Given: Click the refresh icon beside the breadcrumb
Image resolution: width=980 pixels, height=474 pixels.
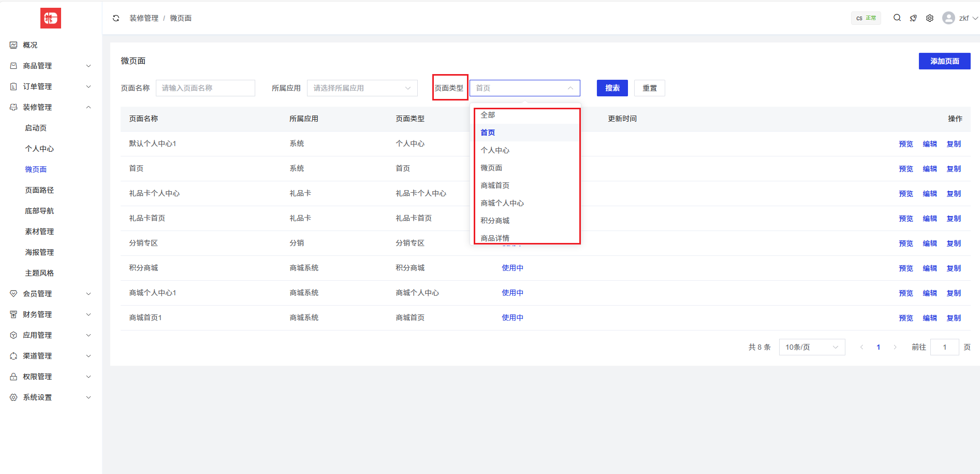Looking at the screenshot, I should click(x=116, y=18).
